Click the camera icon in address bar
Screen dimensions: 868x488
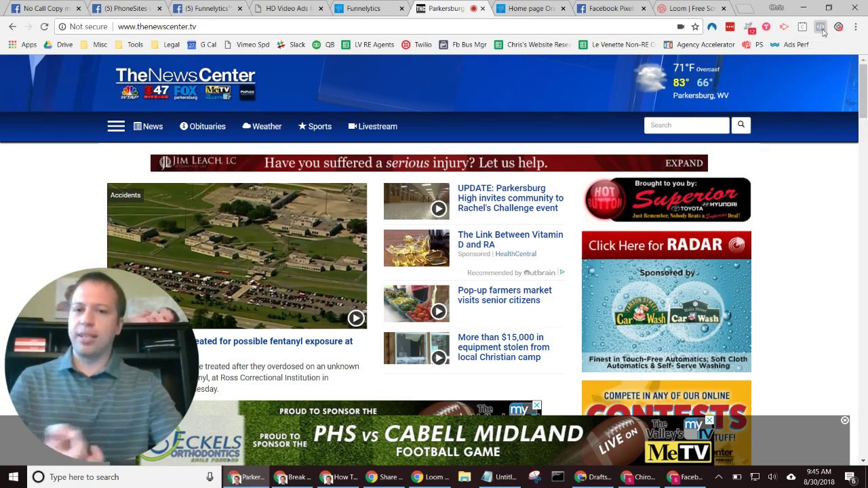[x=680, y=26]
